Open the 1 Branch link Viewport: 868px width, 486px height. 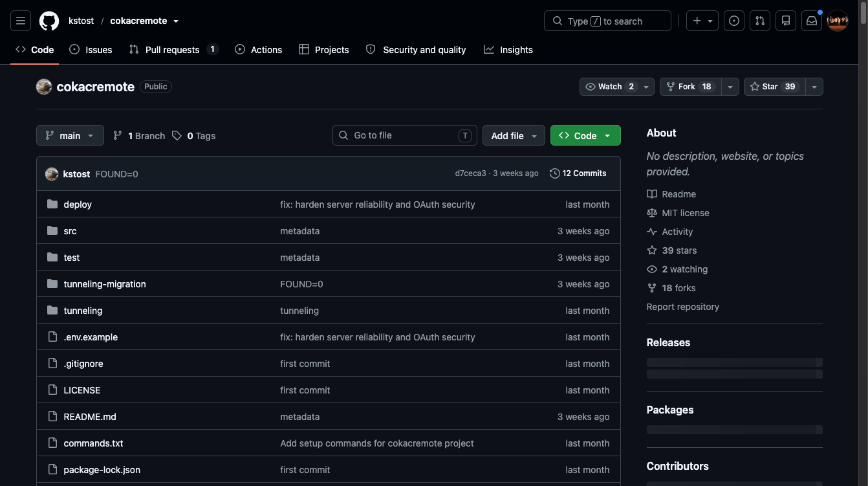click(139, 136)
